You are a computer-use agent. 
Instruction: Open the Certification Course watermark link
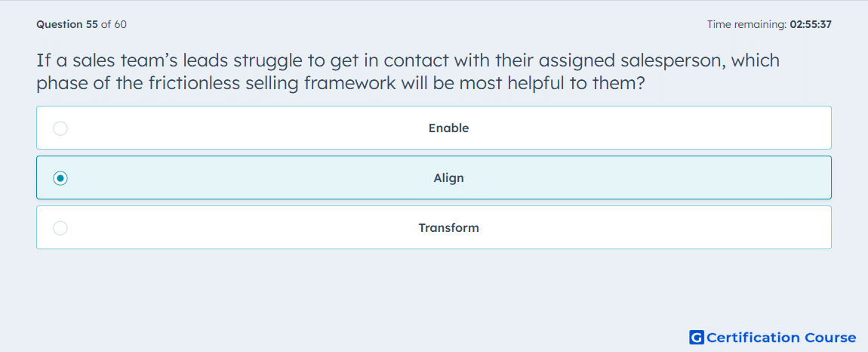[x=773, y=337]
